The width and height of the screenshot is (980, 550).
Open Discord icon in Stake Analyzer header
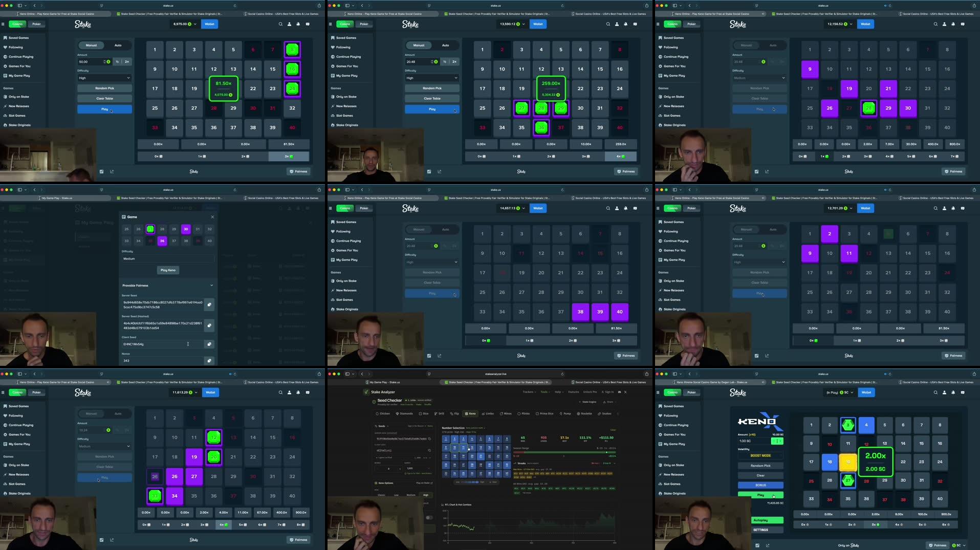619,392
